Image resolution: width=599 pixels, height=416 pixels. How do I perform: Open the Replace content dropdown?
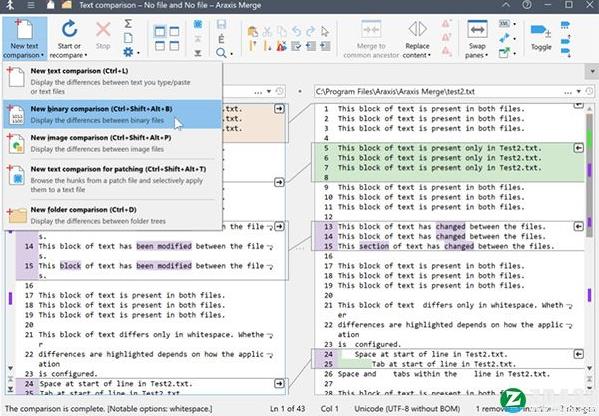pos(429,55)
